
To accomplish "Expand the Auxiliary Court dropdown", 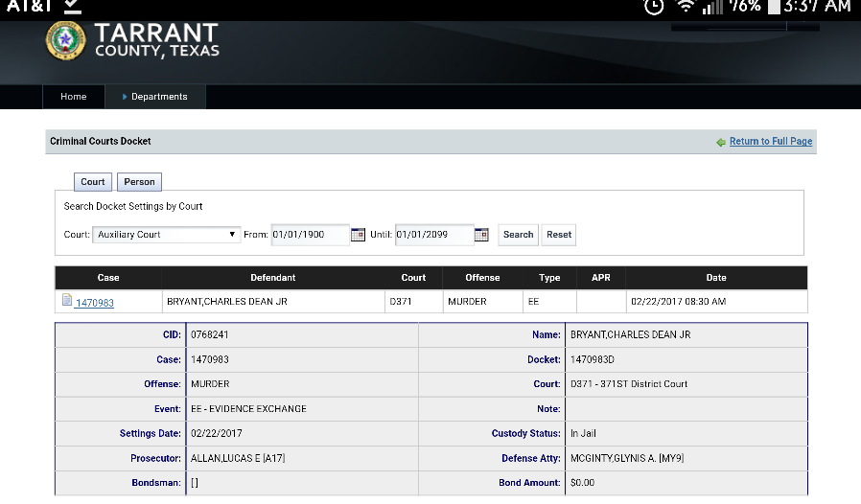I will [x=166, y=235].
